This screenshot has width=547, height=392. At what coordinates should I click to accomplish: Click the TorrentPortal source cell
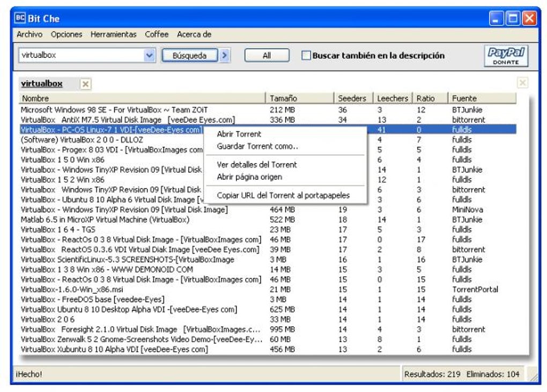point(475,290)
